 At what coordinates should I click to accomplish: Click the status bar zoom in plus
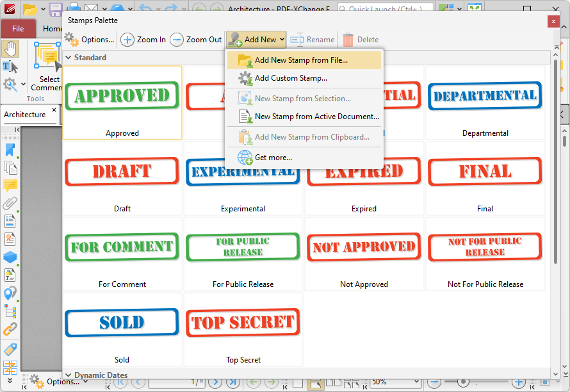[x=519, y=382]
